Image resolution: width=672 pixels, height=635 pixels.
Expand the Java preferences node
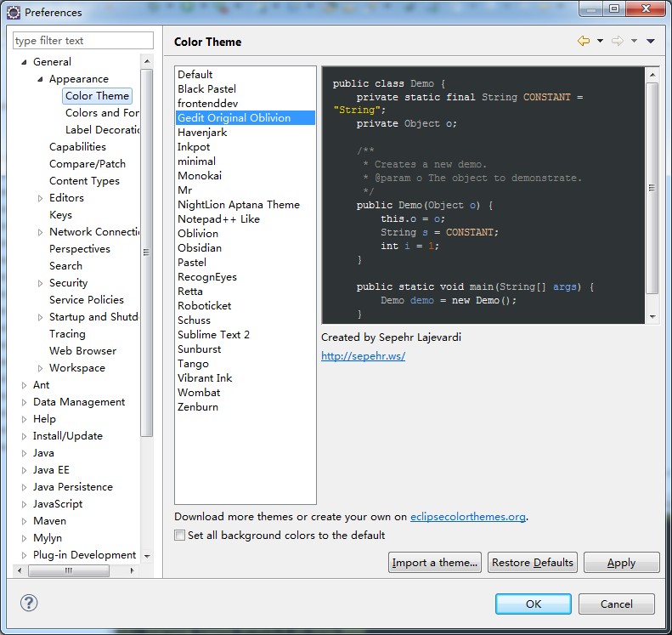pyautogui.click(x=24, y=453)
